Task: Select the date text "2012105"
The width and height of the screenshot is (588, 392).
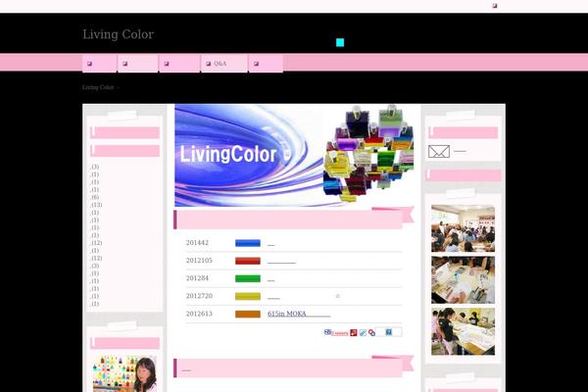Action: (199, 261)
